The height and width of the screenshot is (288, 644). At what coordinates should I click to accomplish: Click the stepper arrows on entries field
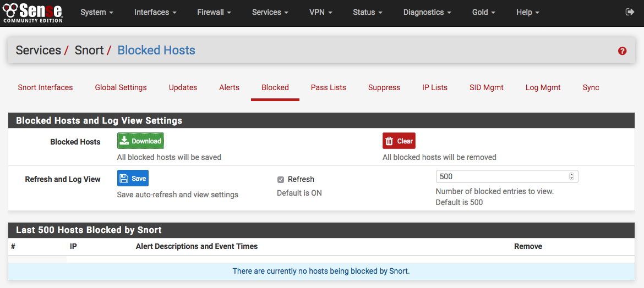tap(571, 176)
